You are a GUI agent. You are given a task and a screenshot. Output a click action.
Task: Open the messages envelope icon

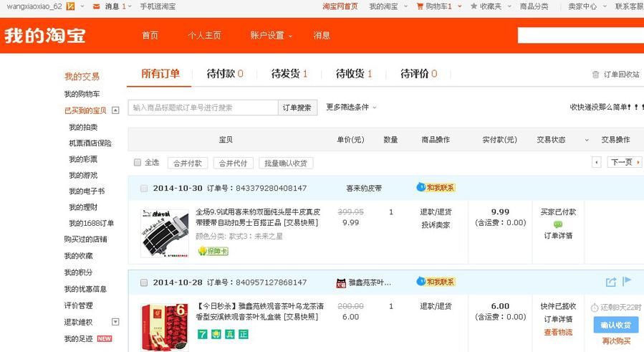coord(96,6)
